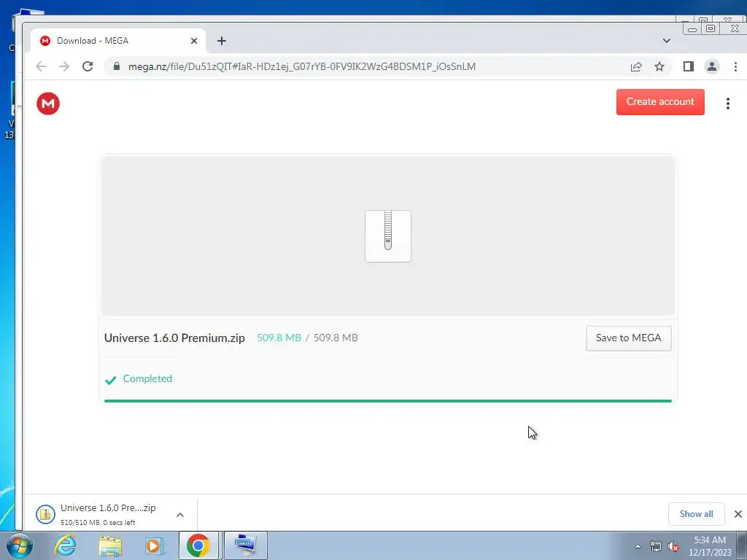
Task: Click the keyboard and monitor taskbar icon
Action: pos(245,545)
